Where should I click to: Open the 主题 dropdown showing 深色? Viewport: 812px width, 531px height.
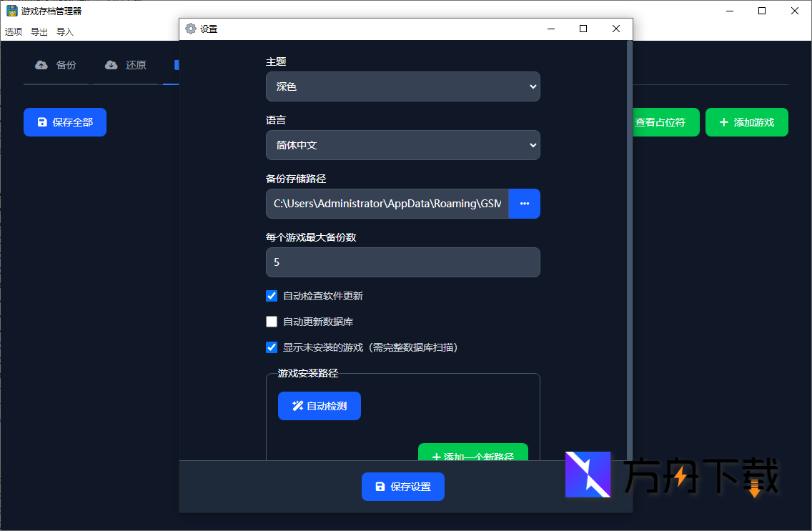pyautogui.click(x=402, y=86)
